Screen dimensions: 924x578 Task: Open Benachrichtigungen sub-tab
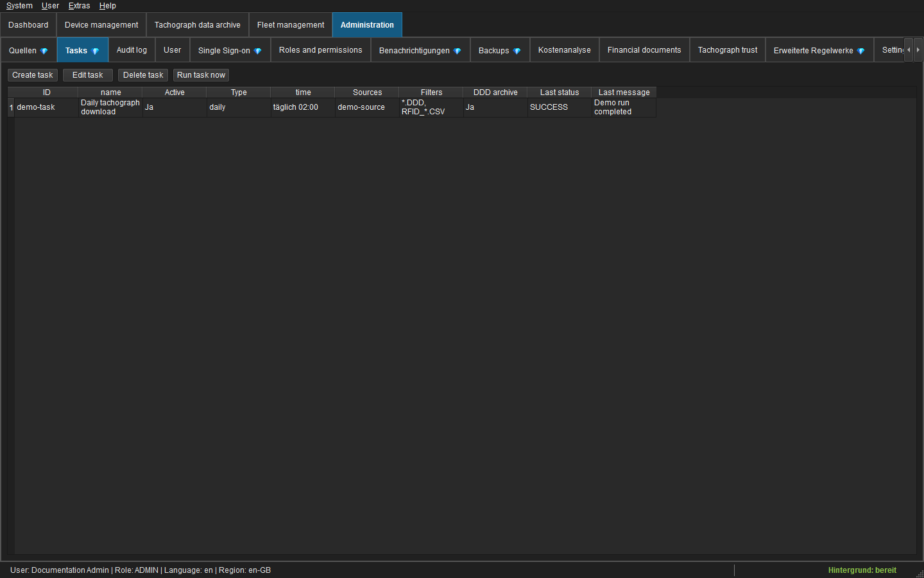tap(420, 50)
